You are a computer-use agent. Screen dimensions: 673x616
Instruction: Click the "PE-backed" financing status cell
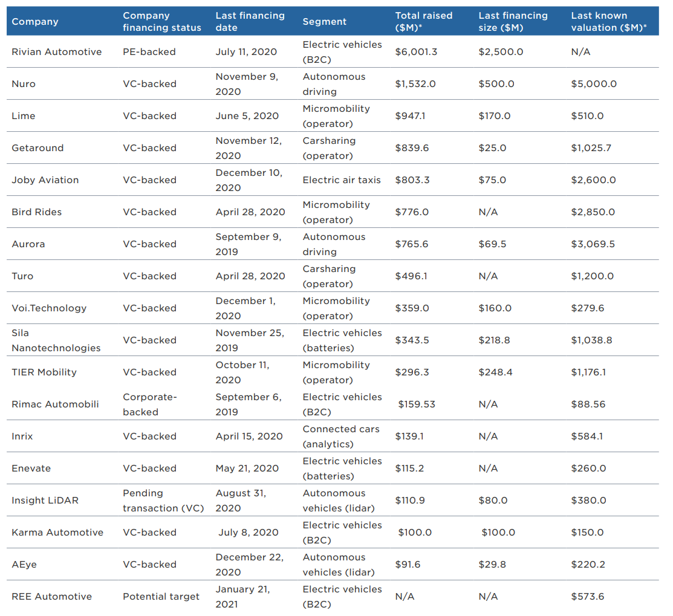[x=149, y=52]
